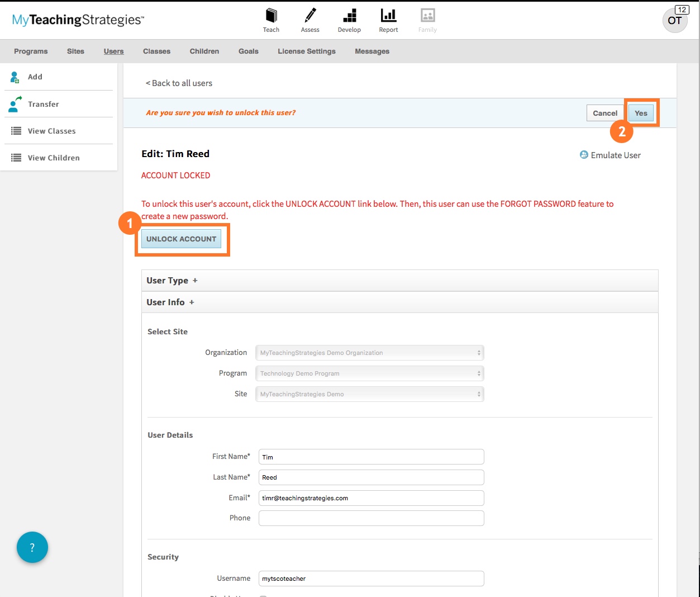Open the Messages tab
Image resolution: width=700 pixels, height=597 pixels.
[x=372, y=51]
